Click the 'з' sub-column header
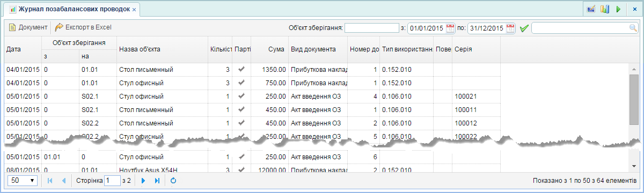The height and width of the screenshot is (193, 644). [x=60, y=56]
